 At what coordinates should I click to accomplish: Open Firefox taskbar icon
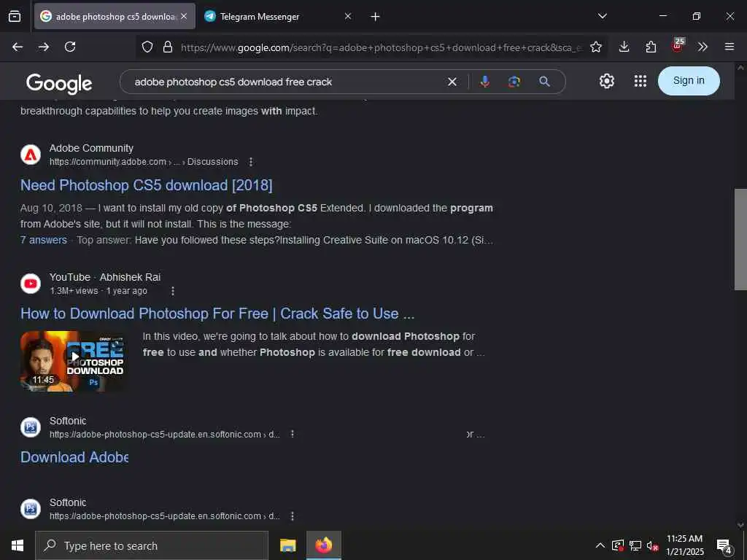(x=323, y=545)
